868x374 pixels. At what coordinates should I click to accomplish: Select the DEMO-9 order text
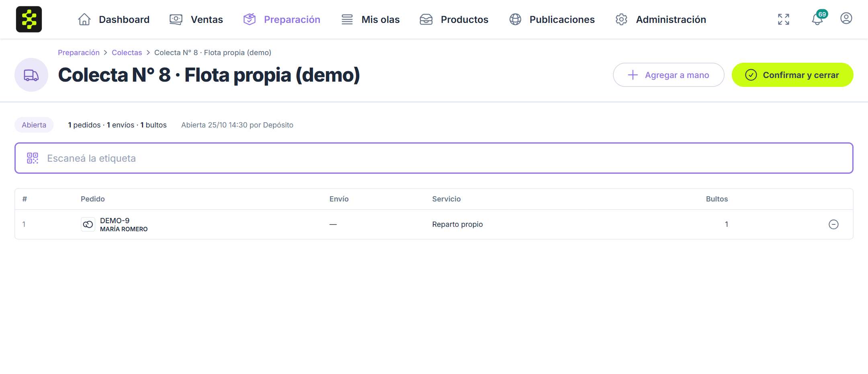[x=115, y=220]
